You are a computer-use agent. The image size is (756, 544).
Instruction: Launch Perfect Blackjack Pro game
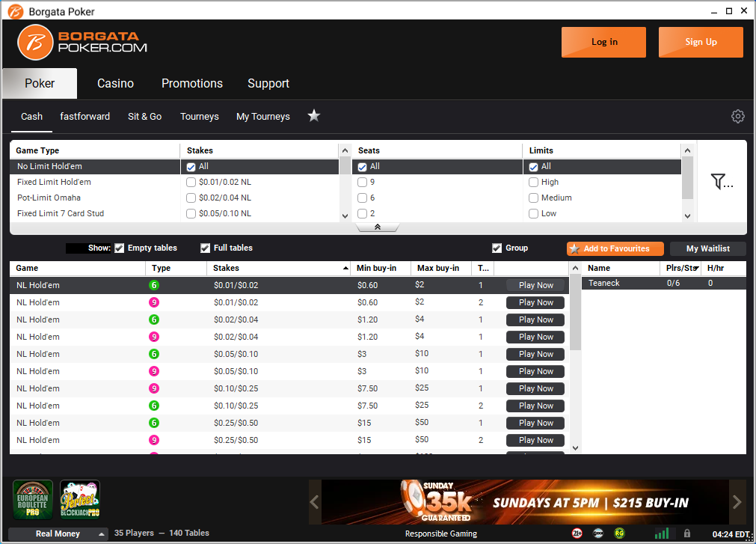click(80, 500)
